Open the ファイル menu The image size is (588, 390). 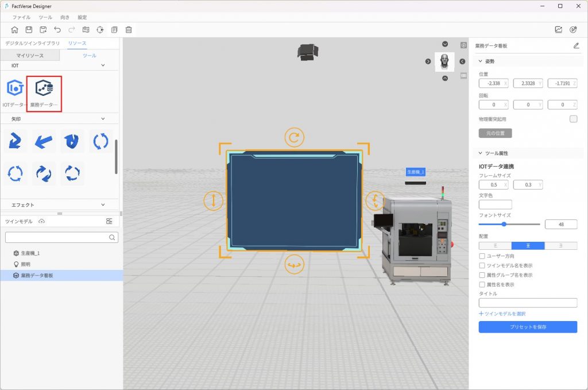(x=22, y=18)
